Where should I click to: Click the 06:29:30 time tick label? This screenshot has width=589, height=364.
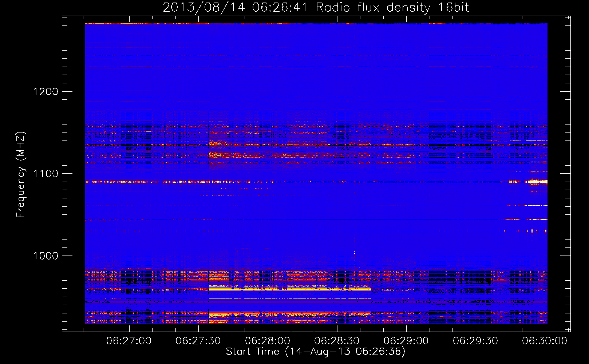475,341
